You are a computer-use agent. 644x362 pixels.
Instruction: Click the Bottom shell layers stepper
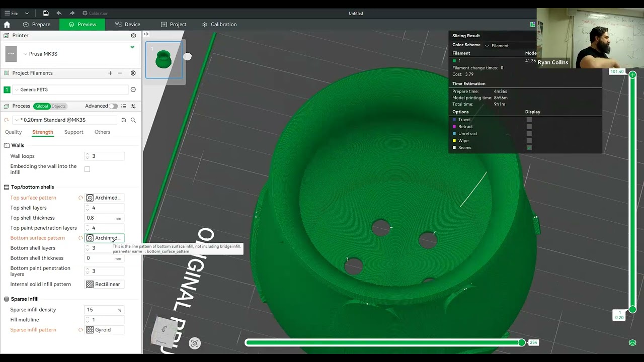(x=104, y=248)
